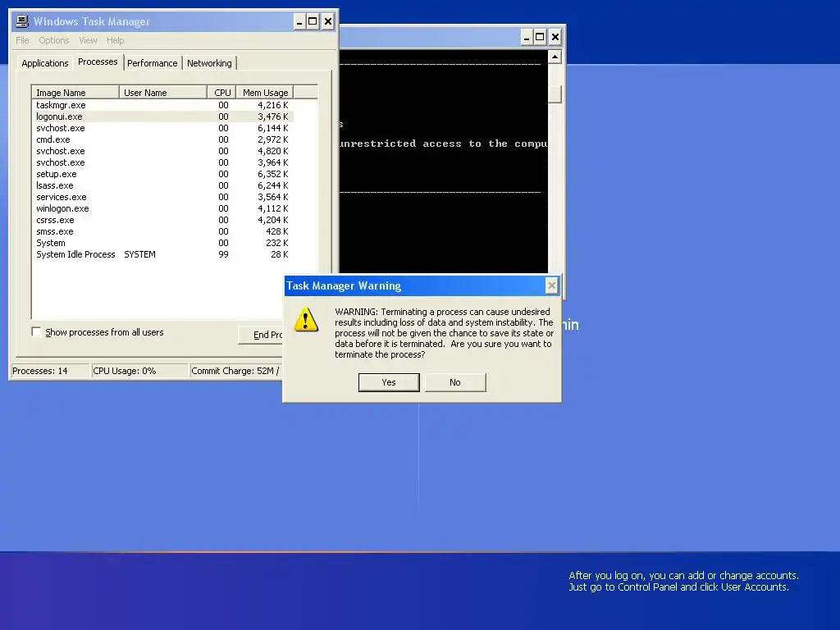Confirm termination with Yes button
This screenshot has width=840, height=630.
[389, 382]
